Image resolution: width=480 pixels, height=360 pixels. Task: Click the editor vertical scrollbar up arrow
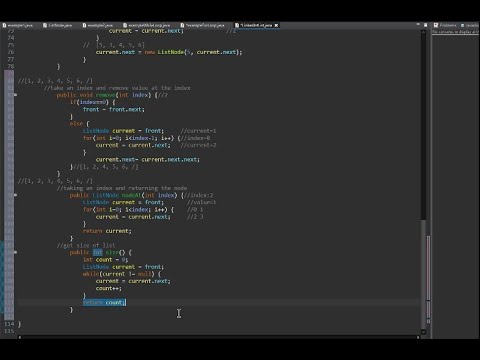(x=423, y=32)
